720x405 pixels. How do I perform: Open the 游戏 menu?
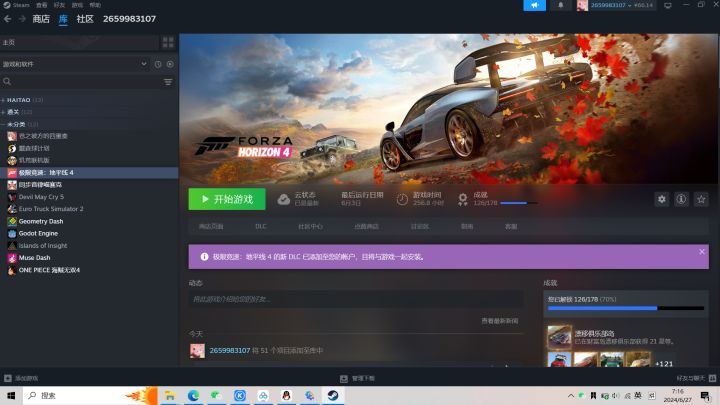point(77,5)
